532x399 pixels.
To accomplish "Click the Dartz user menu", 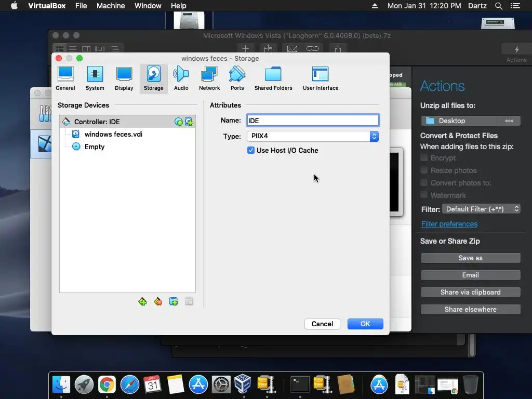I will tap(477, 6).
